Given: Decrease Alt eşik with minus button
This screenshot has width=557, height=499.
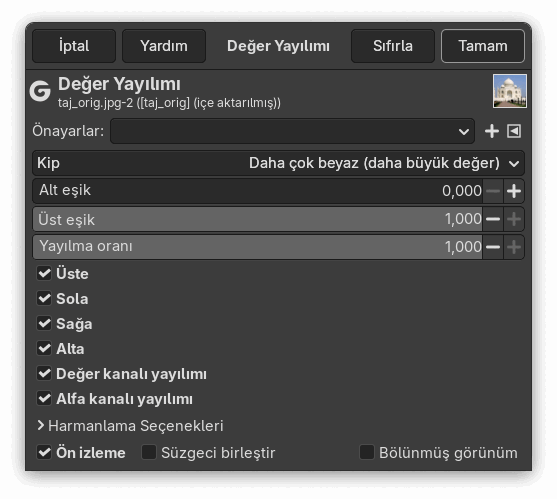Looking at the screenshot, I should pyautogui.click(x=493, y=191).
